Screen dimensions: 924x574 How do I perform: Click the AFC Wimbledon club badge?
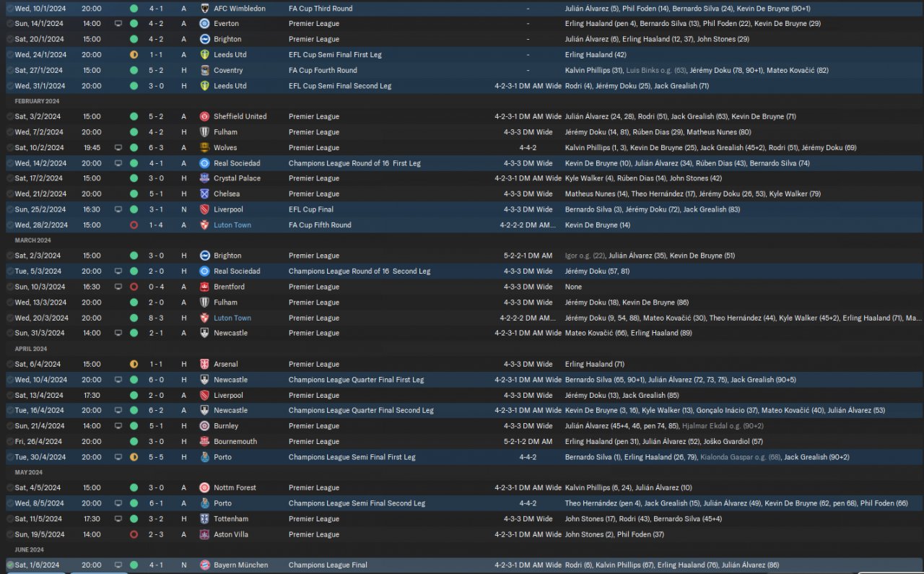[x=204, y=9]
